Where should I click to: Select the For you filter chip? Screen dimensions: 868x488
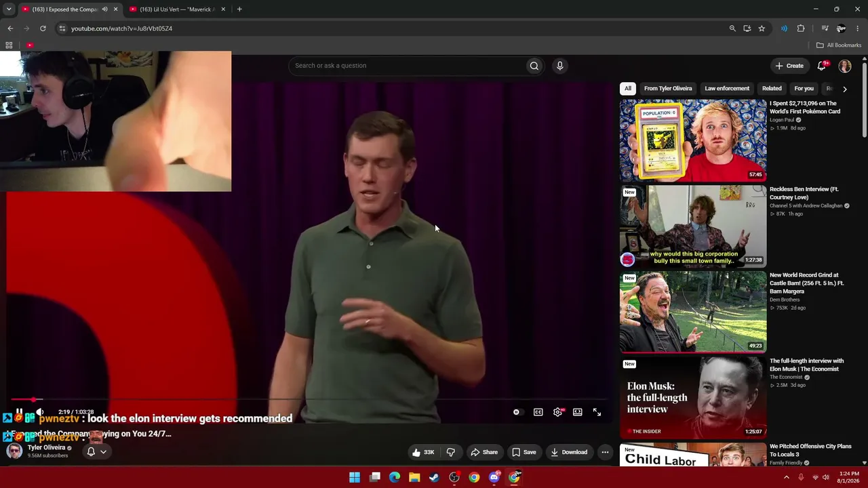tap(804, 89)
